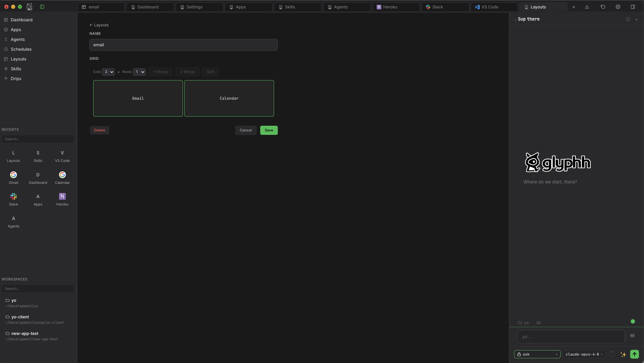Switch to the Heroku tab
The height and width of the screenshot is (363, 644).
coord(396,7)
